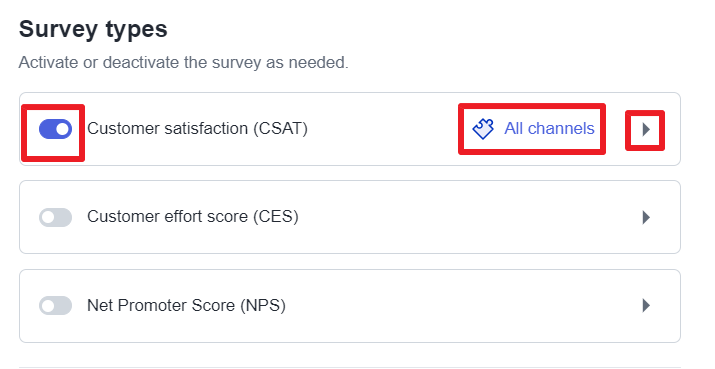Click the knob of the CES switch
This screenshot has width=715, height=369.
[47, 218]
